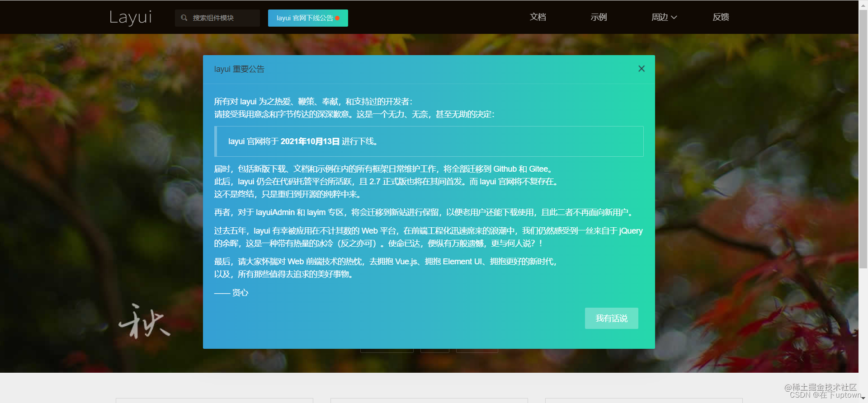This screenshot has width=868, height=403.
Task: Open the 示例 menu item
Action: 599,17
